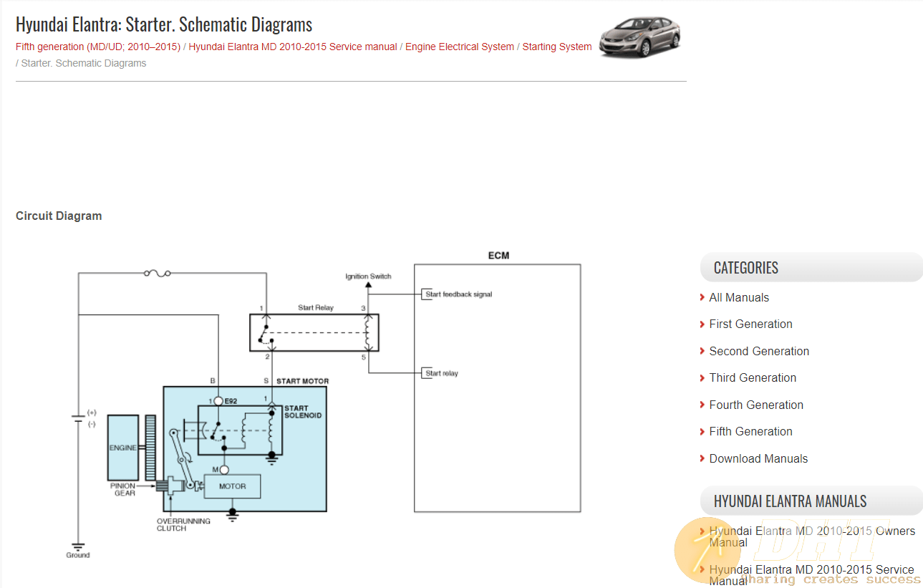This screenshot has width=923, height=588.
Task: Click the arrow icon beside Download Manuals
Action: click(x=702, y=458)
